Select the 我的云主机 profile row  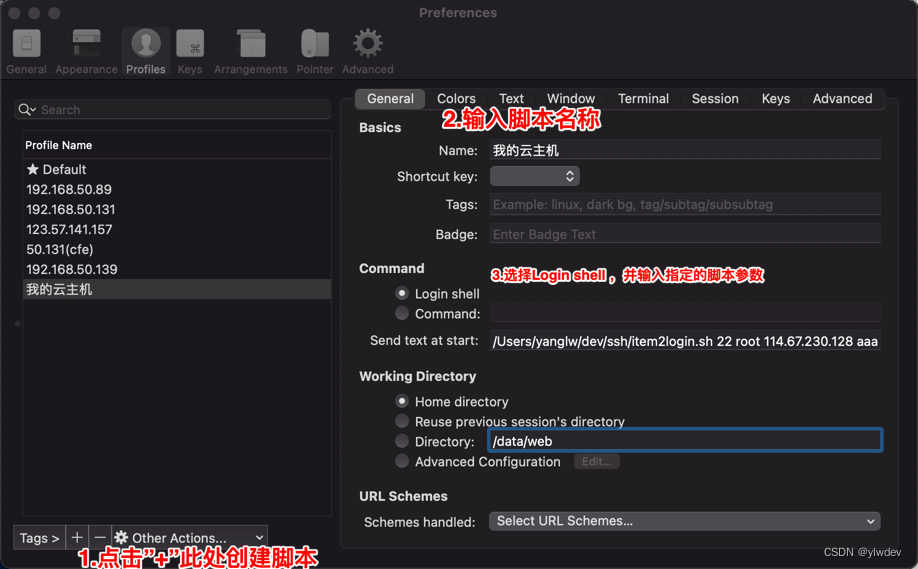(177, 289)
